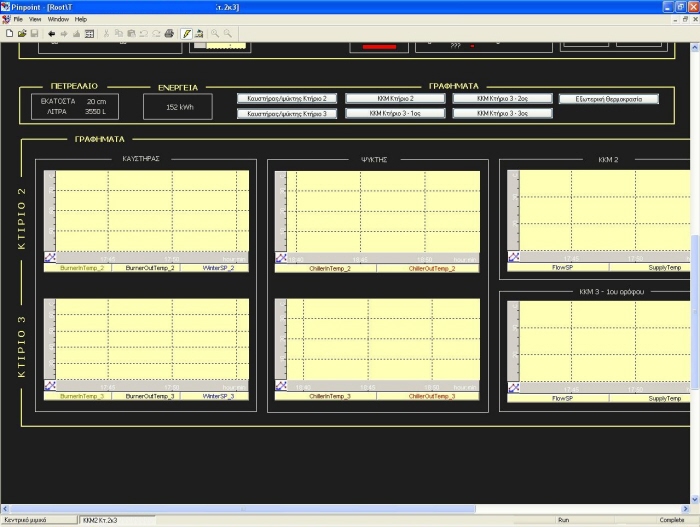
Task: Toggle the BurnerInTemp_2 trend legend
Action: tap(82, 268)
